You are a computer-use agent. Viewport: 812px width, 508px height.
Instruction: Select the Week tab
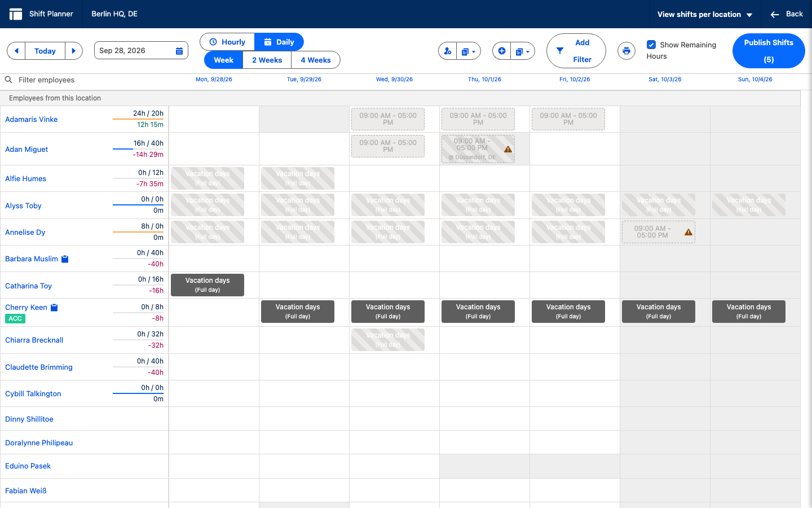[224, 60]
